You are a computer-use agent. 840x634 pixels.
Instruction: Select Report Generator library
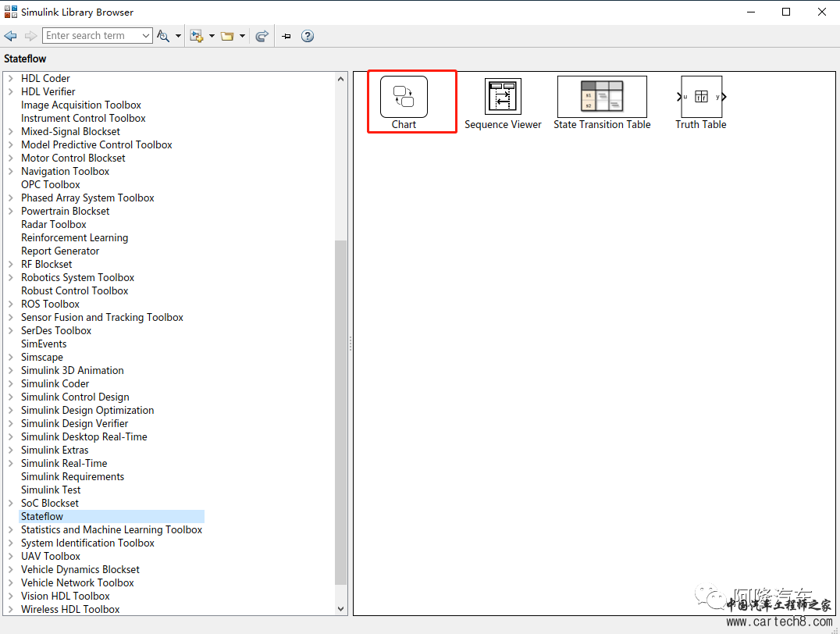(60, 251)
